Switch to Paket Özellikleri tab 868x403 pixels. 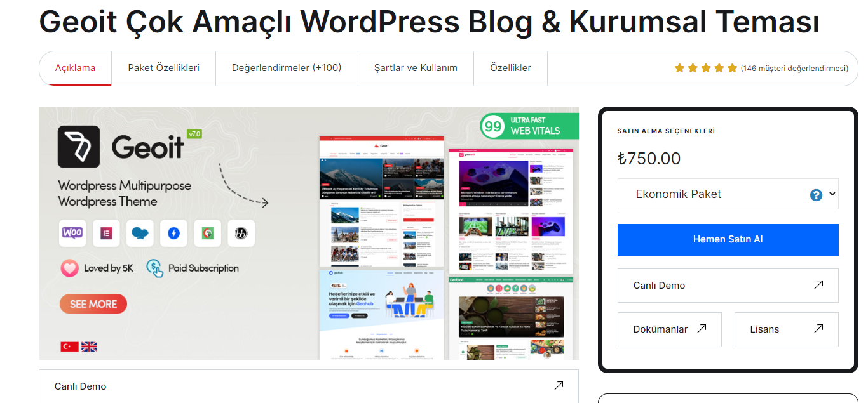pos(164,68)
